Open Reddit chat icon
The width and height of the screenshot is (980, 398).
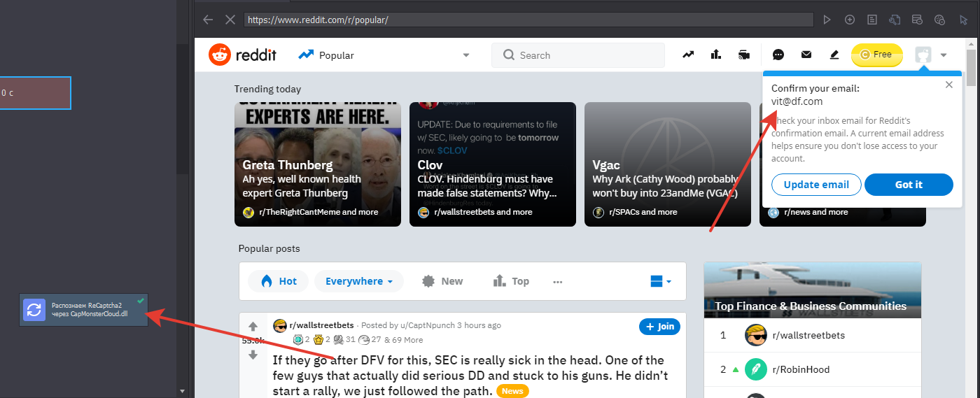[778, 55]
